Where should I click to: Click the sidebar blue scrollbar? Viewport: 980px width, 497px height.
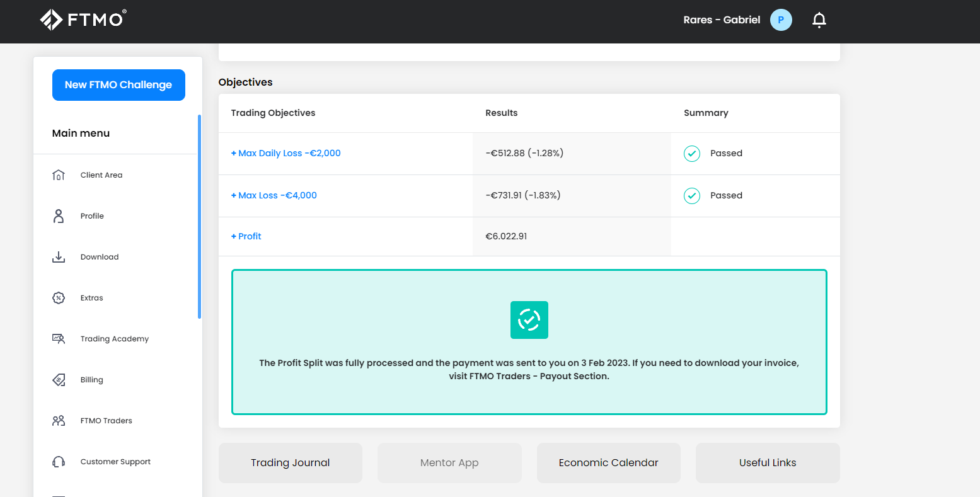(200, 217)
